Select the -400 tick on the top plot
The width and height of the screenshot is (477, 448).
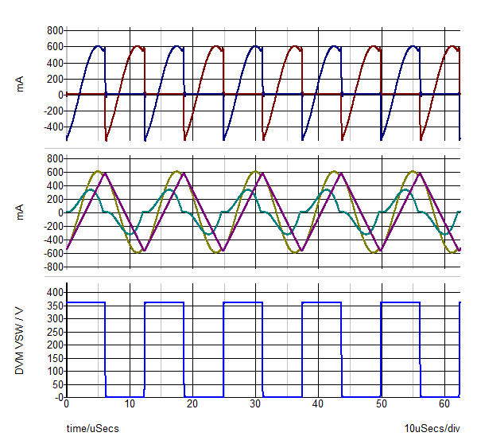[x=52, y=127]
